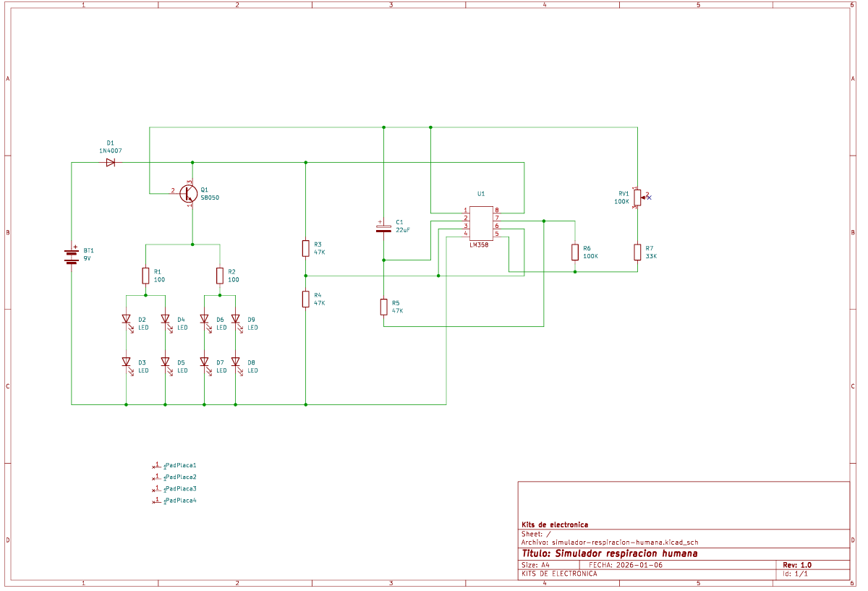Select resistor R1 100 ohm symbol
868x591 pixels.
click(145, 276)
